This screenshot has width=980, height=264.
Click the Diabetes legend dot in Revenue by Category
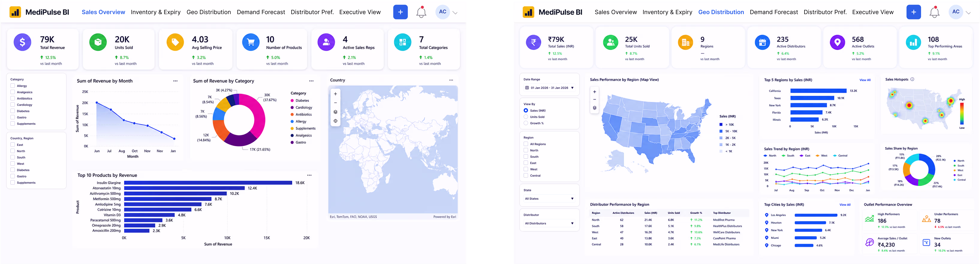pyautogui.click(x=292, y=100)
